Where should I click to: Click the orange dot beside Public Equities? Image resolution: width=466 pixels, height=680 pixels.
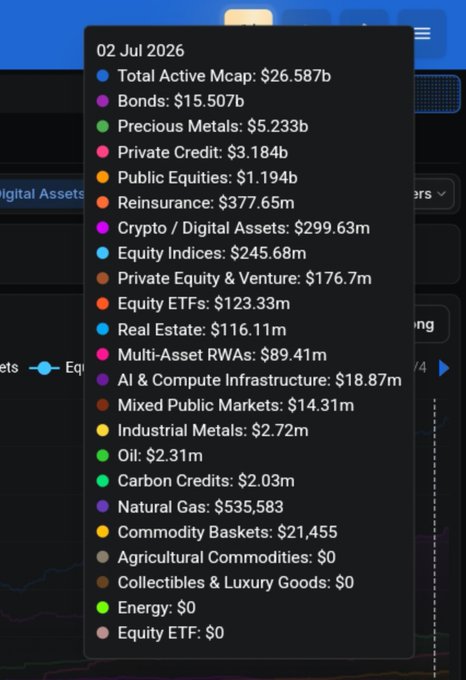(x=103, y=177)
